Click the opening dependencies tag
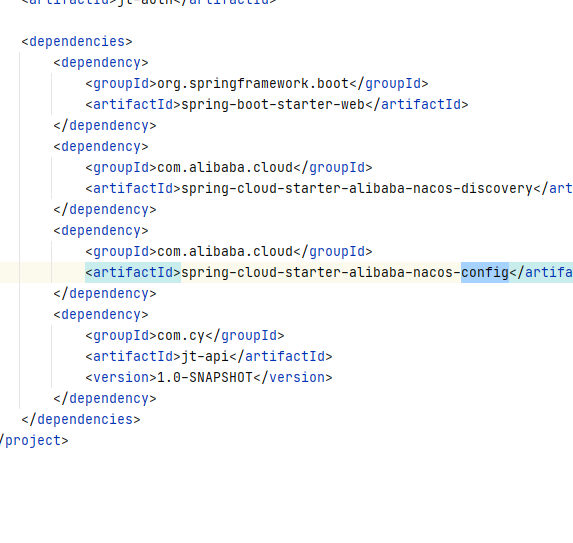The width and height of the screenshot is (573, 543). (x=77, y=41)
